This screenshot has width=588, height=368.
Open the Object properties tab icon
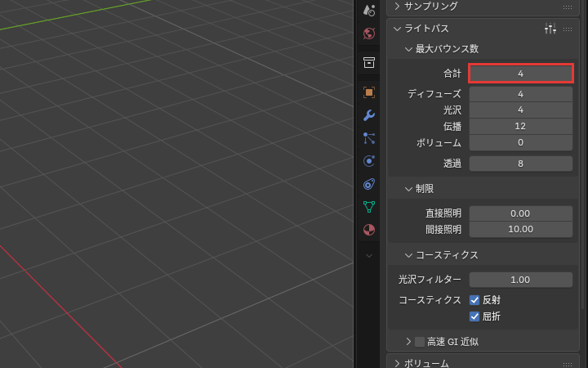coord(369,92)
